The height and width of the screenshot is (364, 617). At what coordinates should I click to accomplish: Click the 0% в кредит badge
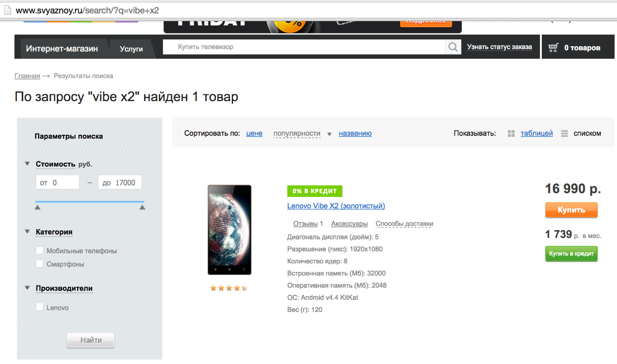pos(314,191)
